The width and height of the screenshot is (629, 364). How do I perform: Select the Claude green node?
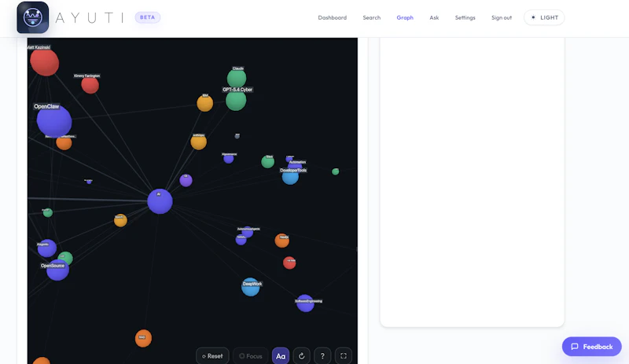237,78
